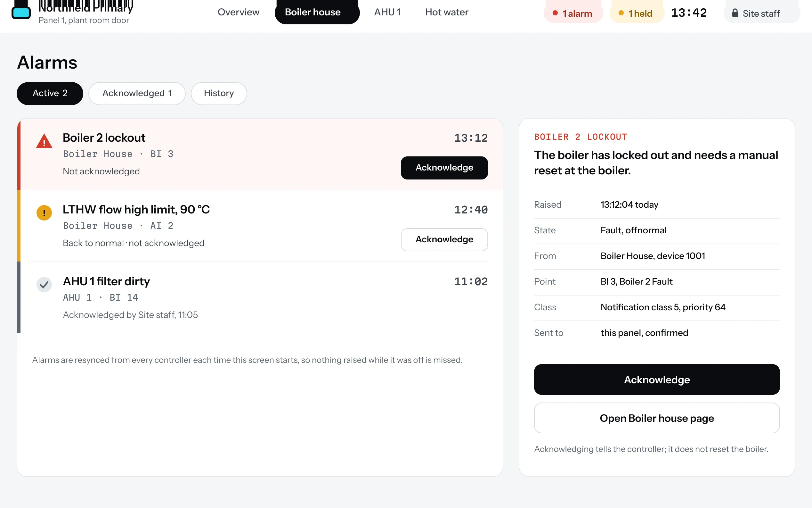Click 'Boiler House · BI 3' point label

(118, 154)
